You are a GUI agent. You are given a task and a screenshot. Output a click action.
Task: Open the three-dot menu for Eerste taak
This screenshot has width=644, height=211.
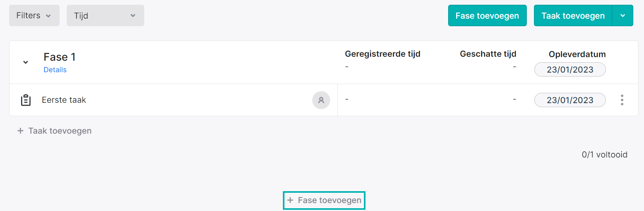pyautogui.click(x=622, y=100)
